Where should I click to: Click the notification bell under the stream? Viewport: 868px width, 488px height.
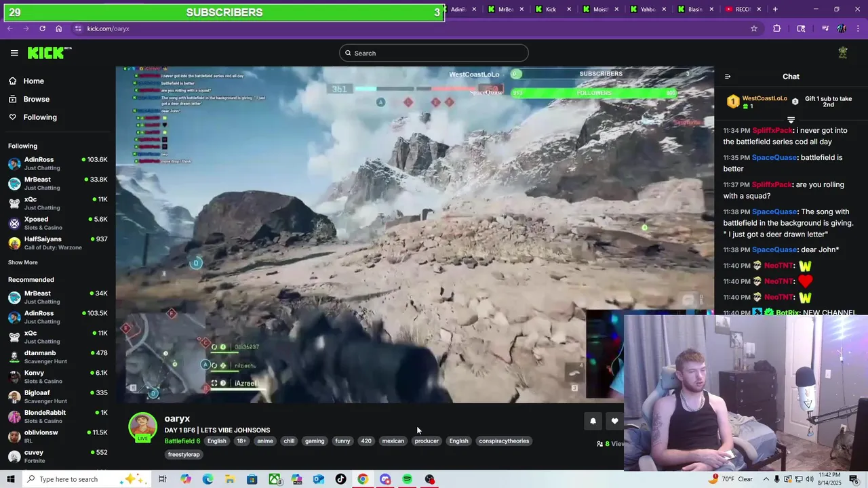[593, 421]
